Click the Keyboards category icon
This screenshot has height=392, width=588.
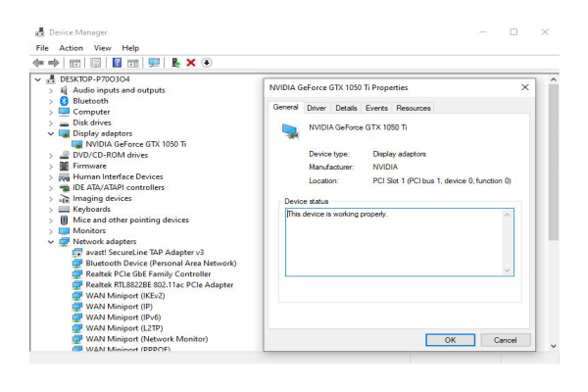pos(64,209)
